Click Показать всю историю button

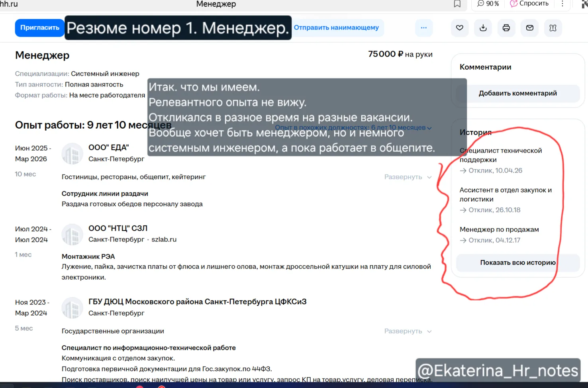[x=518, y=263]
